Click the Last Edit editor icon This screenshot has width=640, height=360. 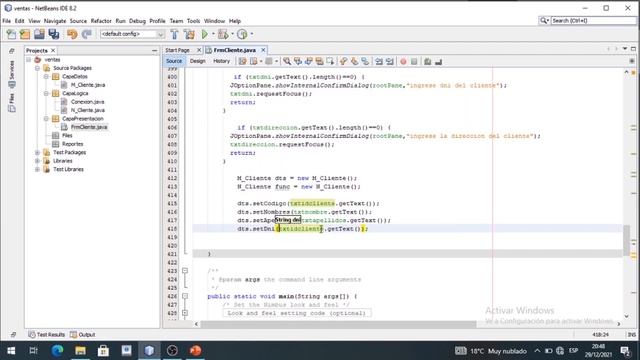[x=242, y=62]
